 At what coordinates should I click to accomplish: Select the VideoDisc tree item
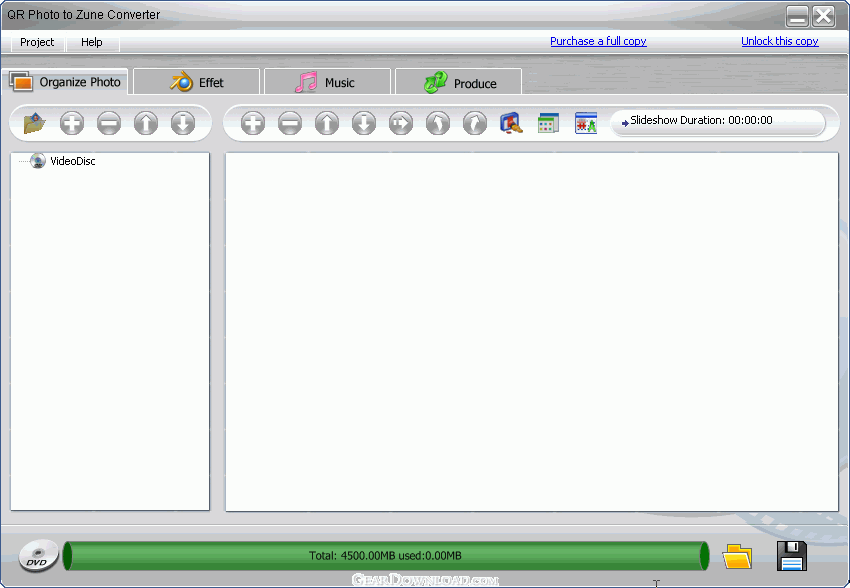[x=72, y=161]
